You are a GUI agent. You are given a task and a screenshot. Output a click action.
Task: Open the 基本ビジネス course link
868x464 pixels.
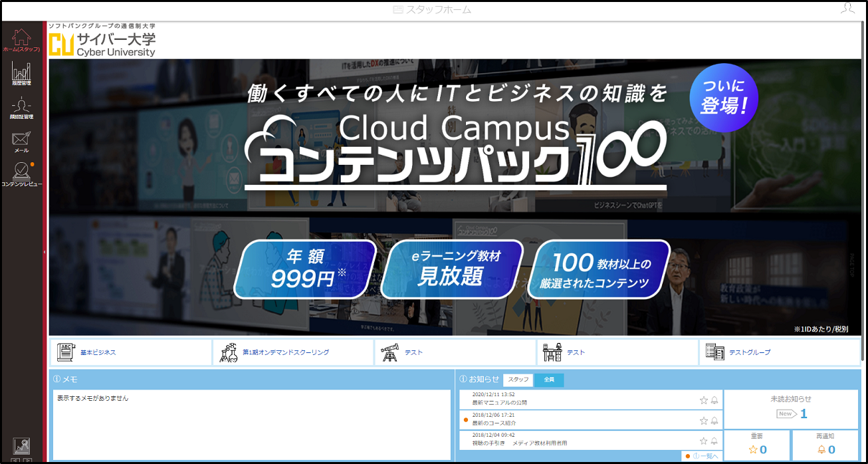(98, 352)
